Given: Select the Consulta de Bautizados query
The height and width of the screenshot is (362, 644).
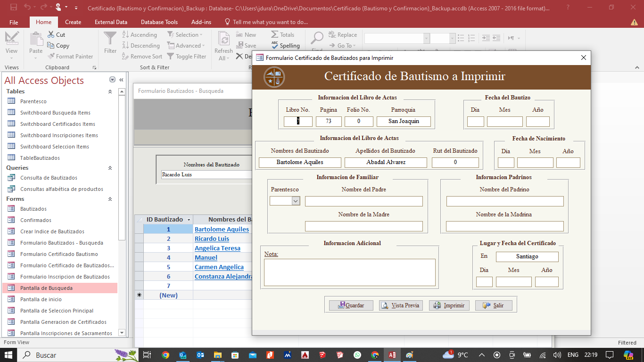Looking at the screenshot, I should pos(49,178).
